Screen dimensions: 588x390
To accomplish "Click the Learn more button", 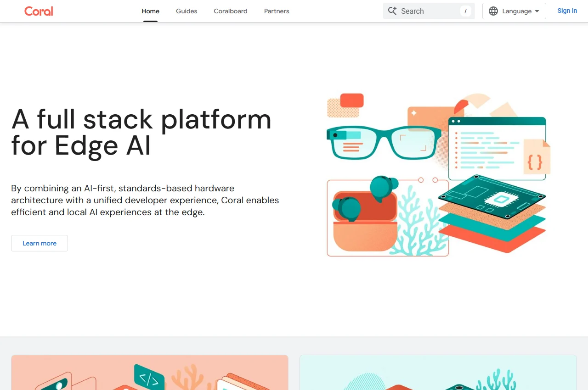I will point(40,243).
